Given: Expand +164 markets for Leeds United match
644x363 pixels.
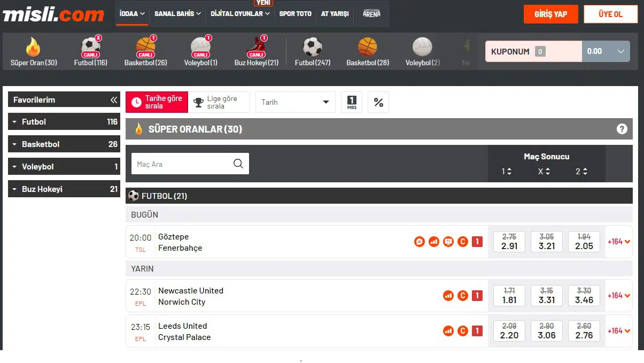Looking at the screenshot, I should tap(618, 331).
